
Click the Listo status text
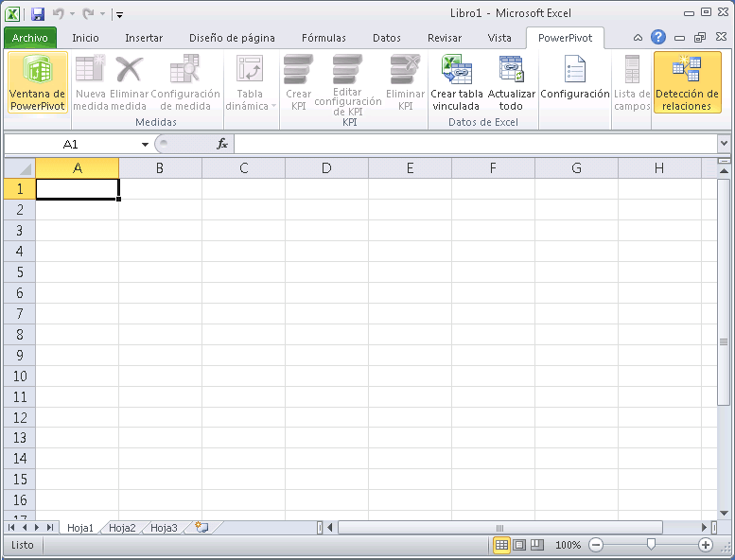click(x=23, y=545)
